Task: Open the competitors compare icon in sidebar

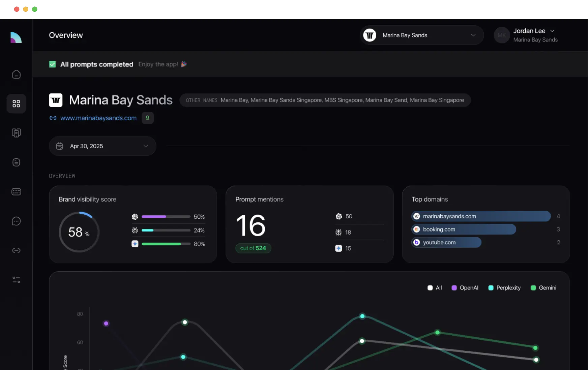Action: [x=16, y=133]
